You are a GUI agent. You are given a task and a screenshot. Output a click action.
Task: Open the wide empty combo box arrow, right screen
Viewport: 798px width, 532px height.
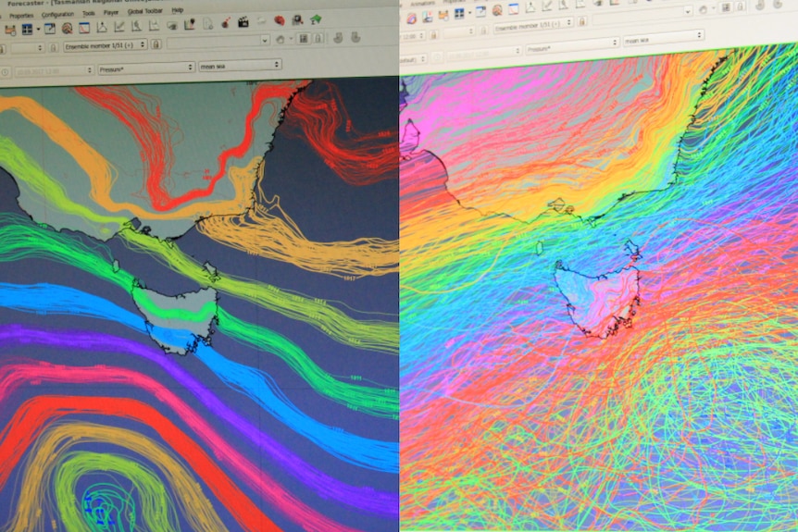pos(688,12)
